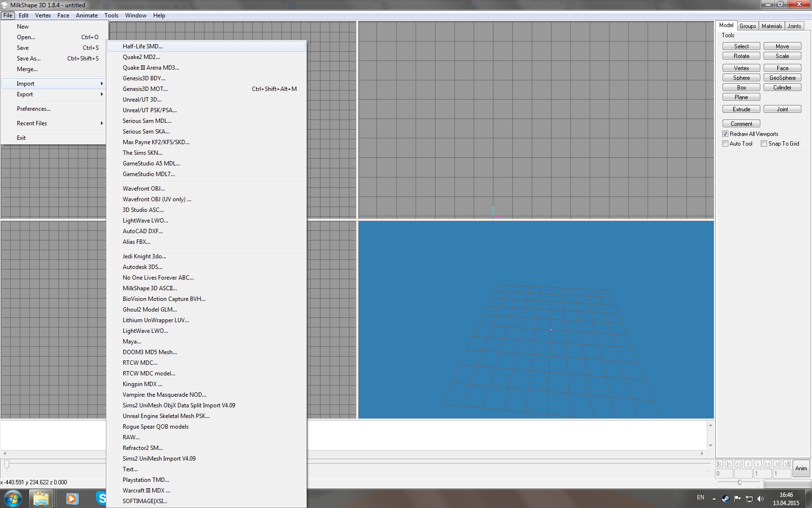
Task: Toggle Redraw All Viewports checkbox
Action: pos(725,134)
